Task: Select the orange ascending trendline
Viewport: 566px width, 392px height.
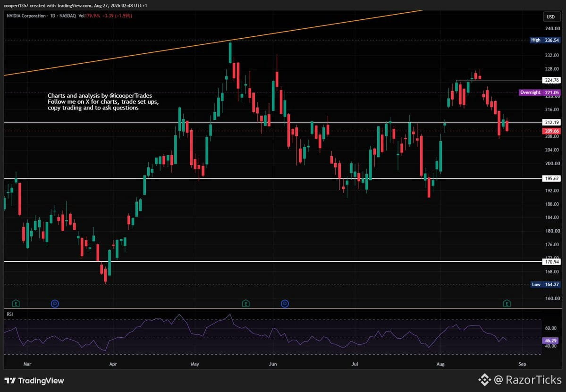Action: (213, 43)
